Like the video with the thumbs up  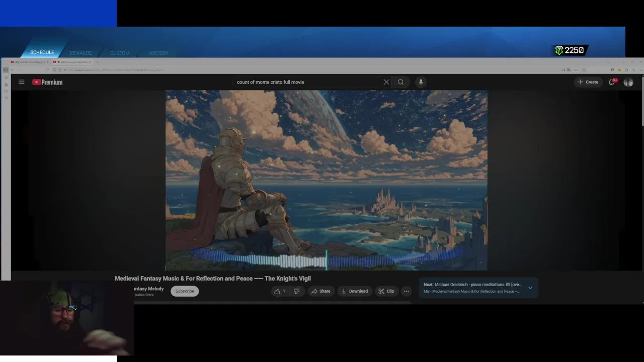coord(280,291)
